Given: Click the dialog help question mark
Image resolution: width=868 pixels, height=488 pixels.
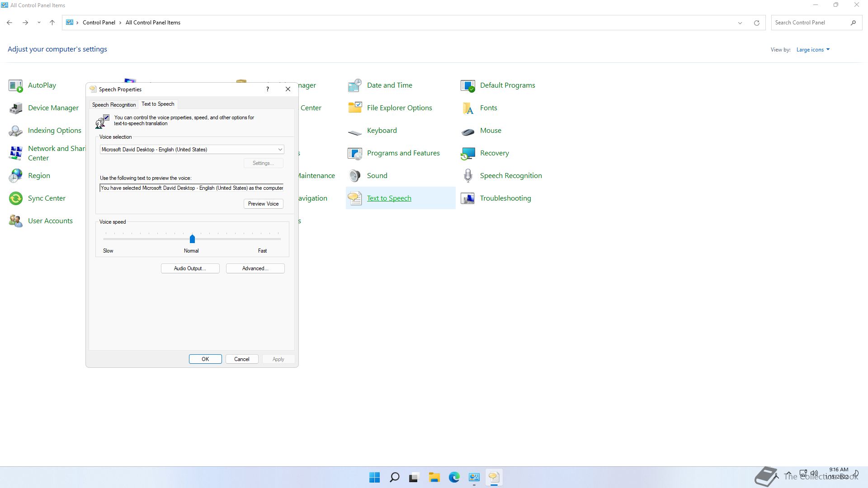Looking at the screenshot, I should click(268, 89).
